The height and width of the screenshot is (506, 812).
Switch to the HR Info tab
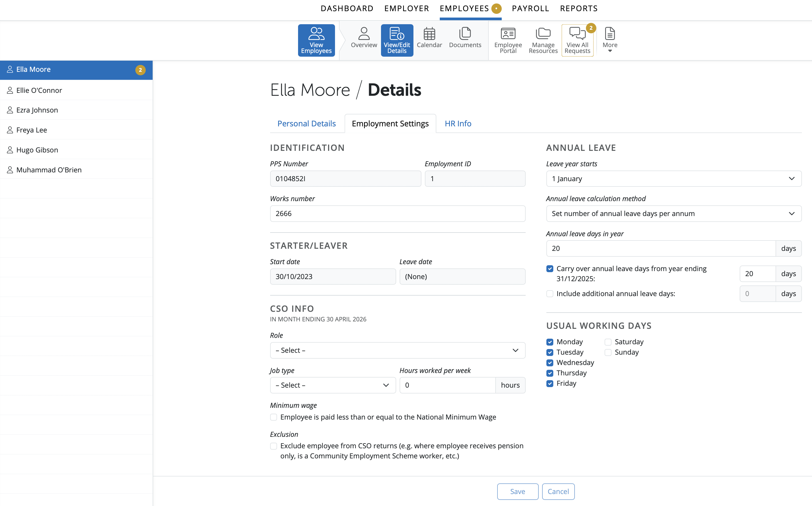[458, 123]
